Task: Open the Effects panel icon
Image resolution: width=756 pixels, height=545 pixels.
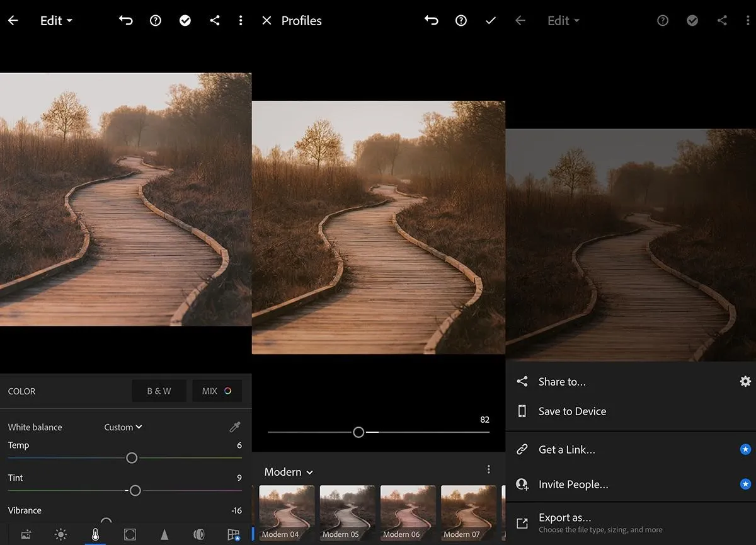Action: pos(130,534)
